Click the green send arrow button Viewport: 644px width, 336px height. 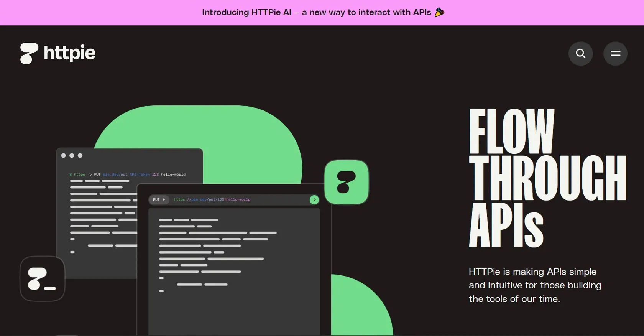tap(314, 200)
